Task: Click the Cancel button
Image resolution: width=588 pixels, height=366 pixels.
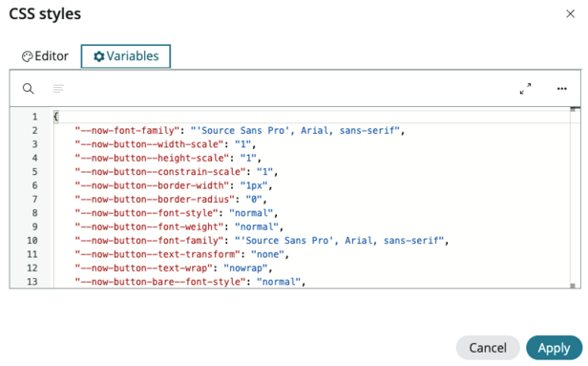Action: pos(488,348)
